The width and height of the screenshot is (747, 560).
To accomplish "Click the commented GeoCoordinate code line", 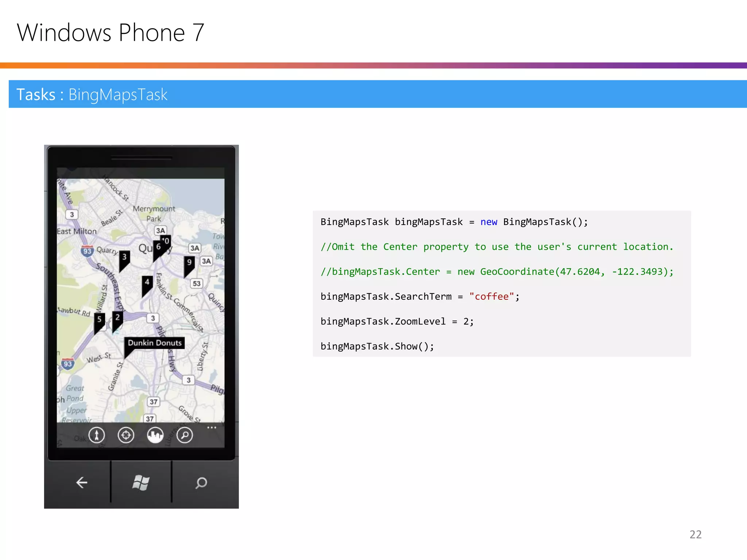I will coord(497,272).
